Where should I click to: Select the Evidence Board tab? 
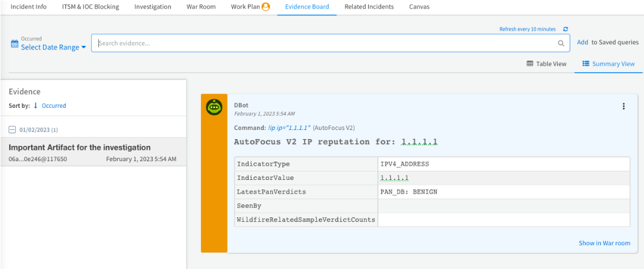coord(307,7)
